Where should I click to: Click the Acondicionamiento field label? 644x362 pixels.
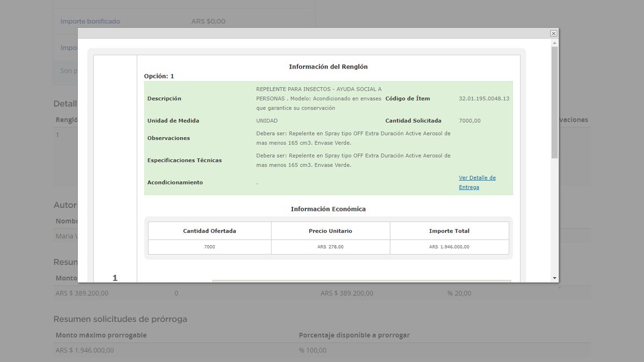pyautogui.click(x=175, y=182)
